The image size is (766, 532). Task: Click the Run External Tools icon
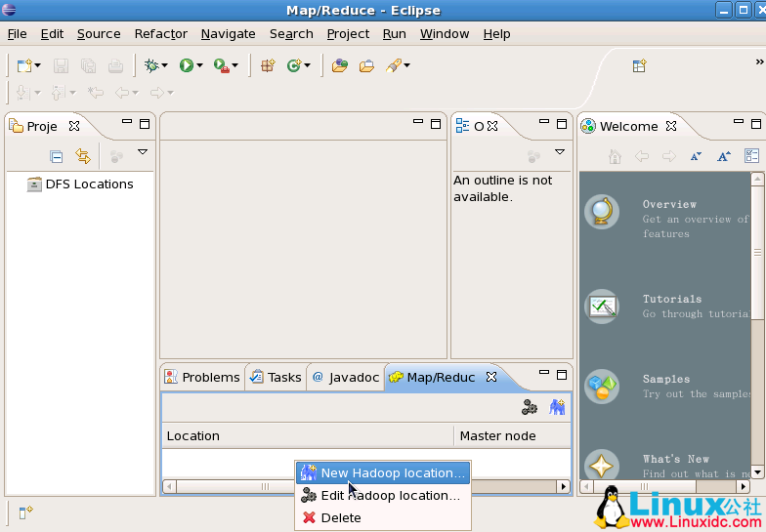point(221,65)
